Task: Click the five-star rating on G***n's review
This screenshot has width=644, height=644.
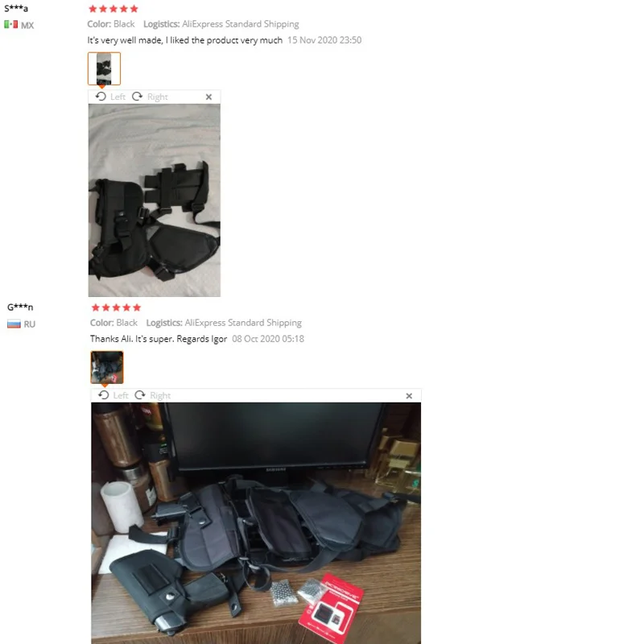Action: (116, 308)
